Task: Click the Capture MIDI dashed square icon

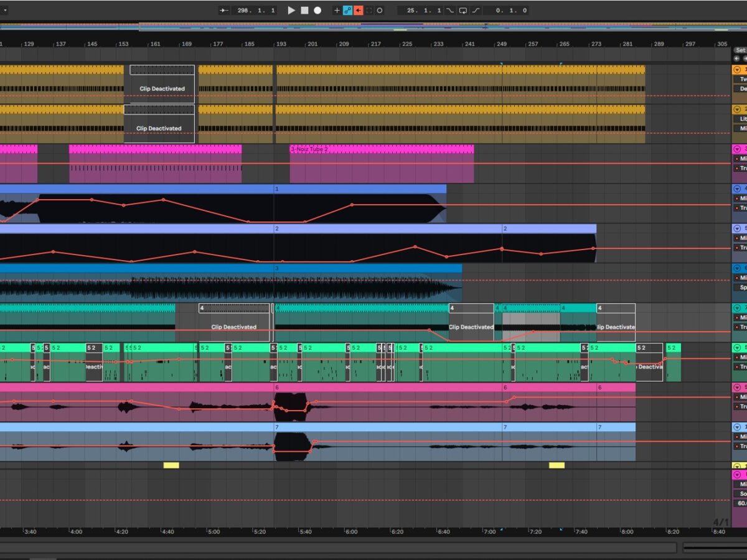Action: click(369, 11)
